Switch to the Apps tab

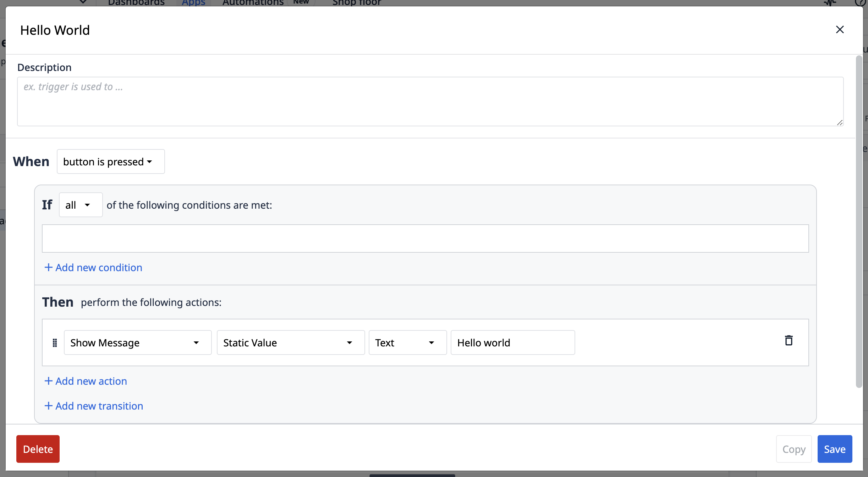point(193,3)
